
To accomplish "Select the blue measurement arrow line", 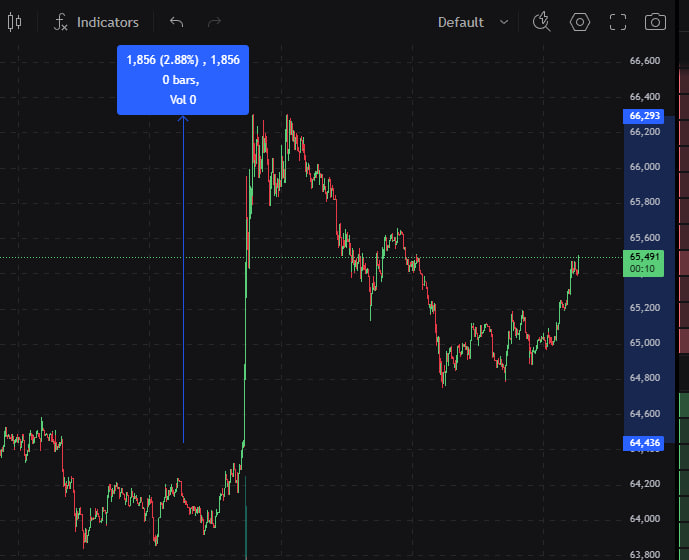I will (x=183, y=280).
